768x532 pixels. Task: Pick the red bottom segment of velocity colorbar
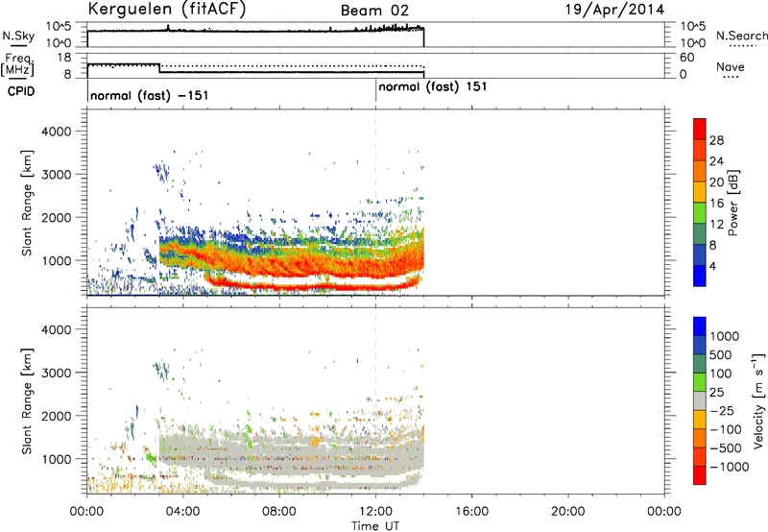(700, 475)
